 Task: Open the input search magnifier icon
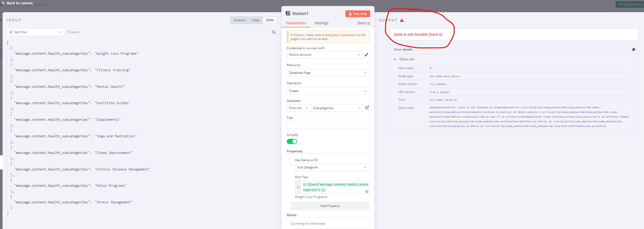tap(274, 32)
